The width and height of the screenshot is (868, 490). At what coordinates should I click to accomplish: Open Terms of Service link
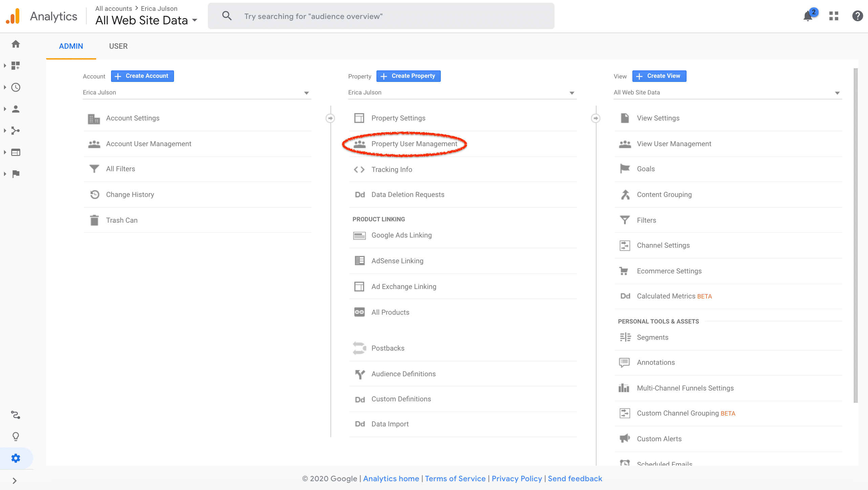(x=455, y=478)
